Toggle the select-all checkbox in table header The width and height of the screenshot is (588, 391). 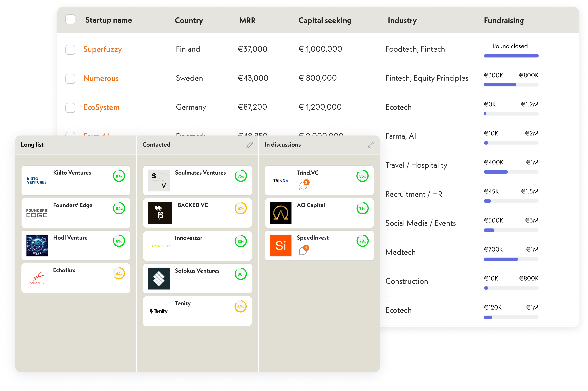point(70,19)
